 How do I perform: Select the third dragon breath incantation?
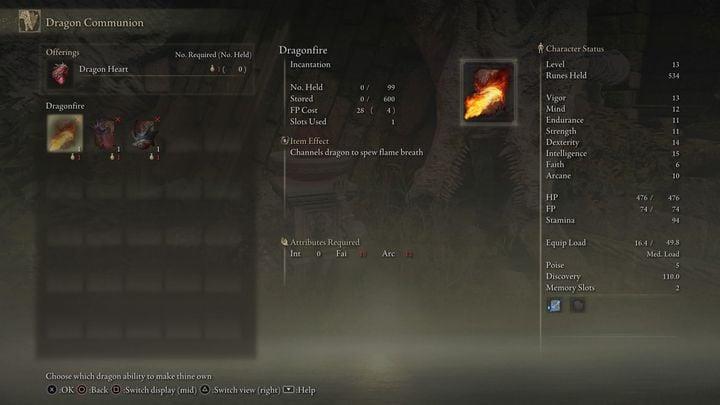point(144,133)
